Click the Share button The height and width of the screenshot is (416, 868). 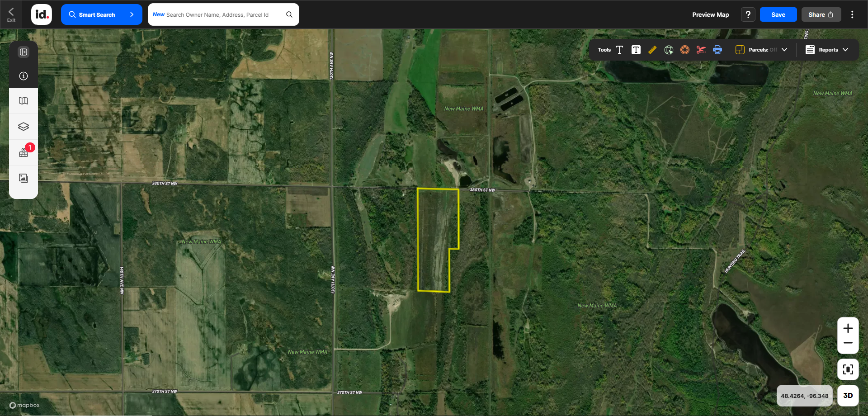click(x=821, y=14)
